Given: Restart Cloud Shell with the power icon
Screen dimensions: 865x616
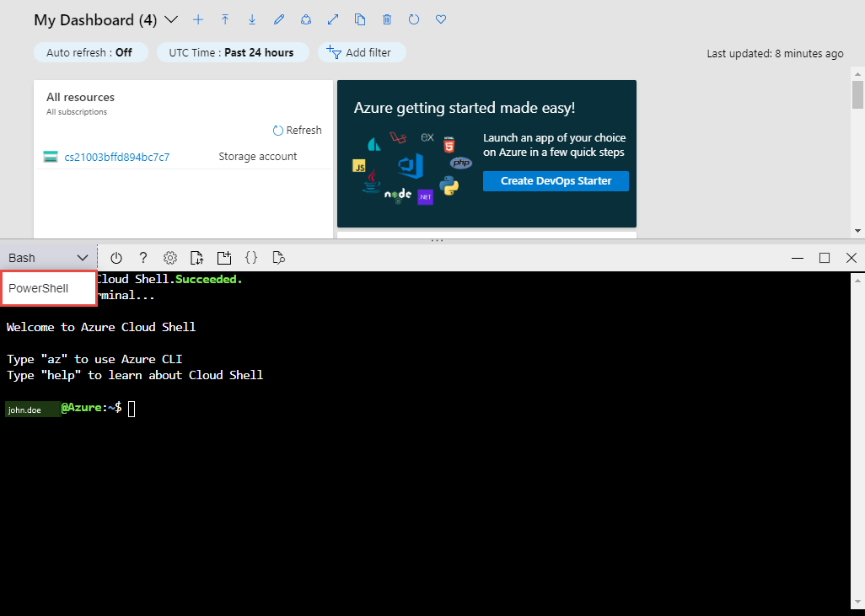Looking at the screenshot, I should click(116, 258).
